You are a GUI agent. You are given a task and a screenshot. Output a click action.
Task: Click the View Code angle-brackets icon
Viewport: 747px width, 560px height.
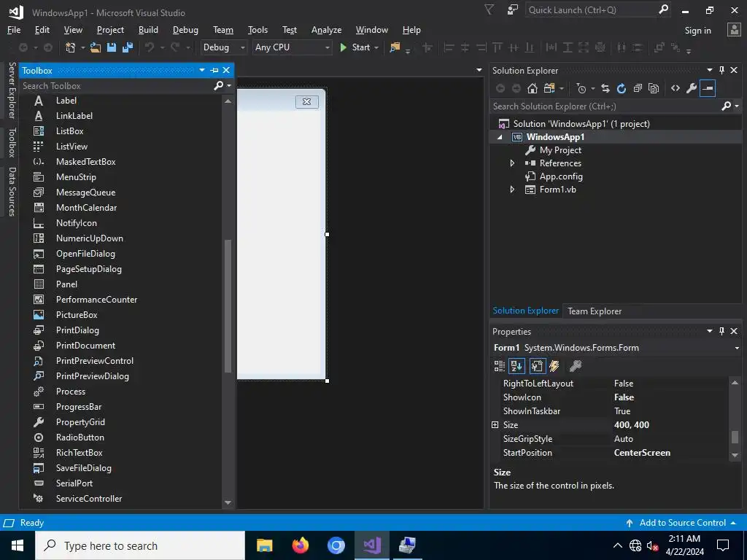coord(675,88)
